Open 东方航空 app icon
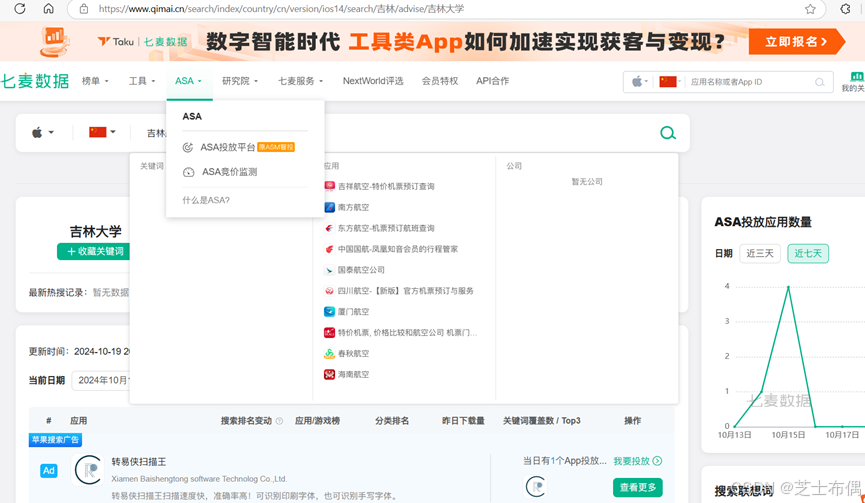The height and width of the screenshot is (503, 865). (329, 228)
